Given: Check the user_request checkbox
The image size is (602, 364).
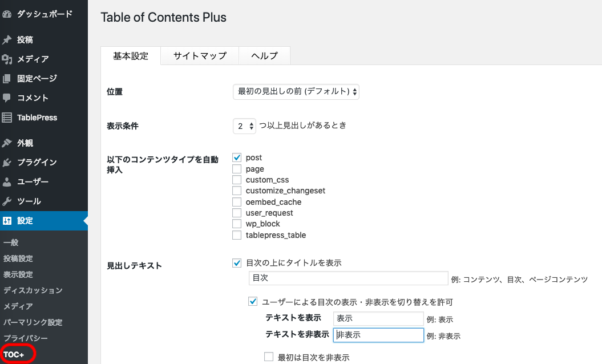Looking at the screenshot, I should click(237, 213).
